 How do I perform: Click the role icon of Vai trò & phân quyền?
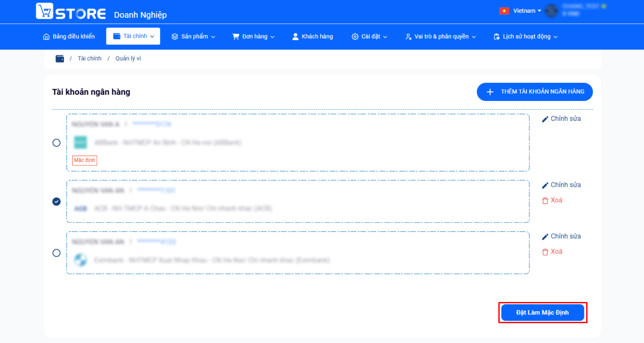pos(408,37)
